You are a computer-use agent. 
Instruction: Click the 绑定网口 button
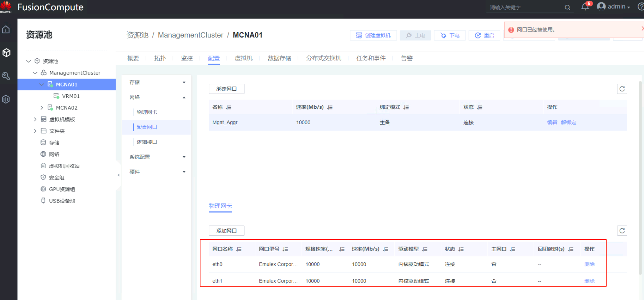226,89
